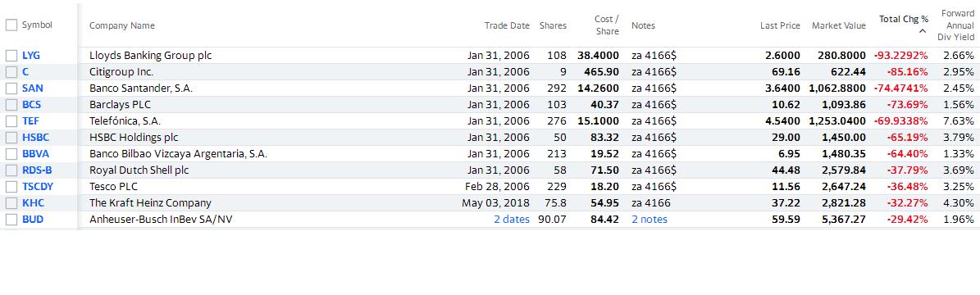Click The Kraft Heinz Company name
The image size is (980, 295).
click(x=150, y=203)
